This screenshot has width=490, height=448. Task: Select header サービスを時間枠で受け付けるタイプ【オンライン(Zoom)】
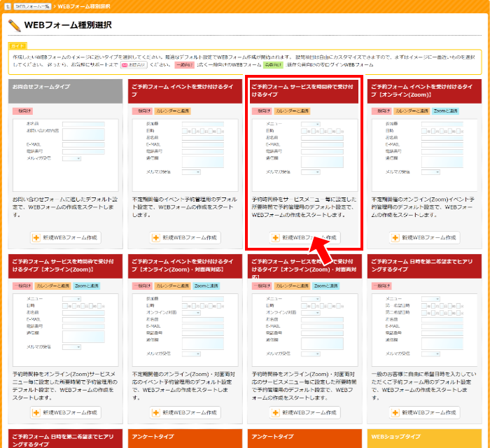click(x=65, y=266)
